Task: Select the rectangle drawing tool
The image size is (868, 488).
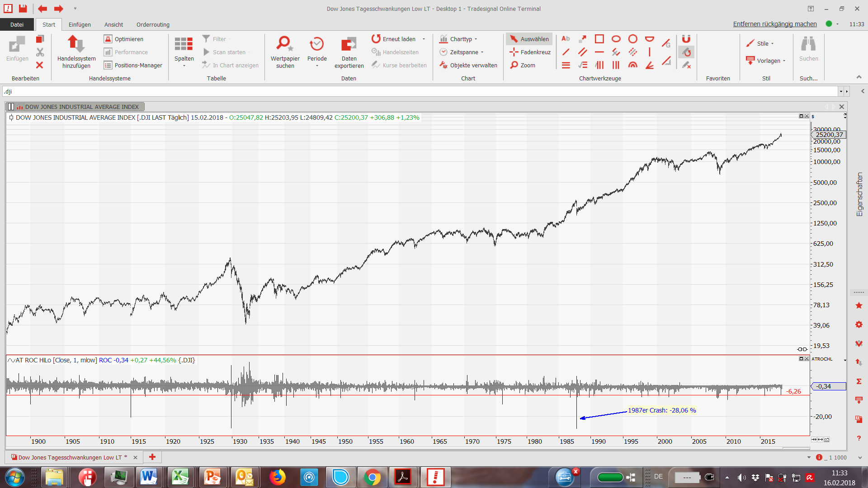Action: 599,39
